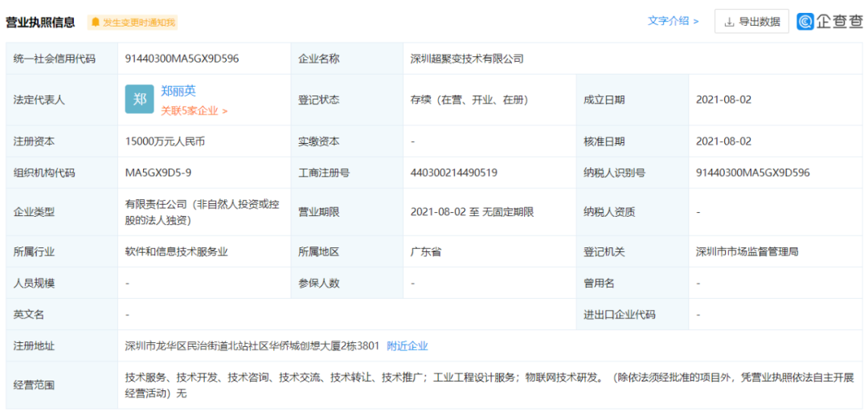The width and height of the screenshot is (868, 412).
Task: Open legal representative 郑丽英 link
Action: 178,91
